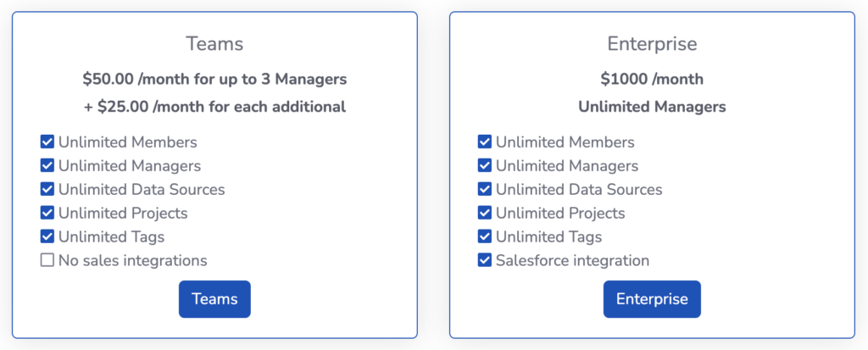The height and width of the screenshot is (350, 868).
Task: Toggle Unlimited Members checkbox in Enterprise plan
Action: coord(484,142)
